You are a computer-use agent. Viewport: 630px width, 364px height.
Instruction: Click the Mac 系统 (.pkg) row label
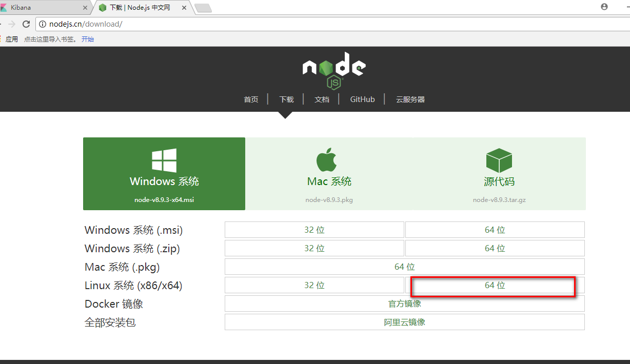122,267
